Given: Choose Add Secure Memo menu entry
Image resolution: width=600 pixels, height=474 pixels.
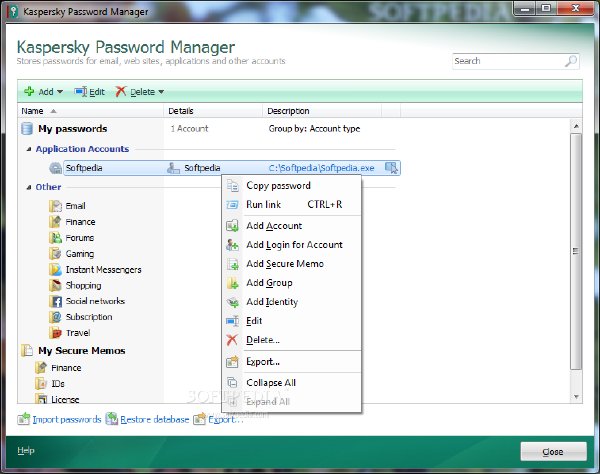Looking at the screenshot, I should pos(292,264).
